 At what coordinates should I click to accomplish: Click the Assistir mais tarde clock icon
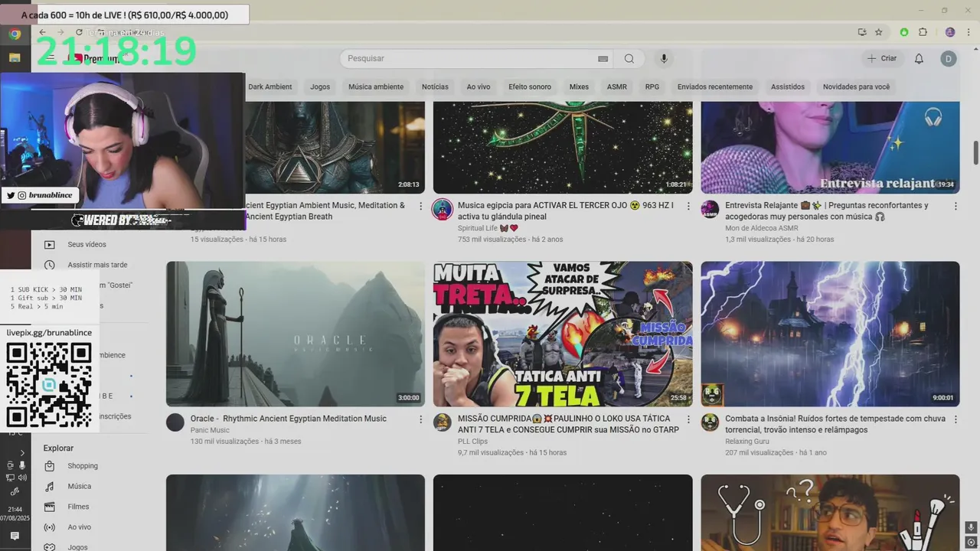(x=50, y=265)
